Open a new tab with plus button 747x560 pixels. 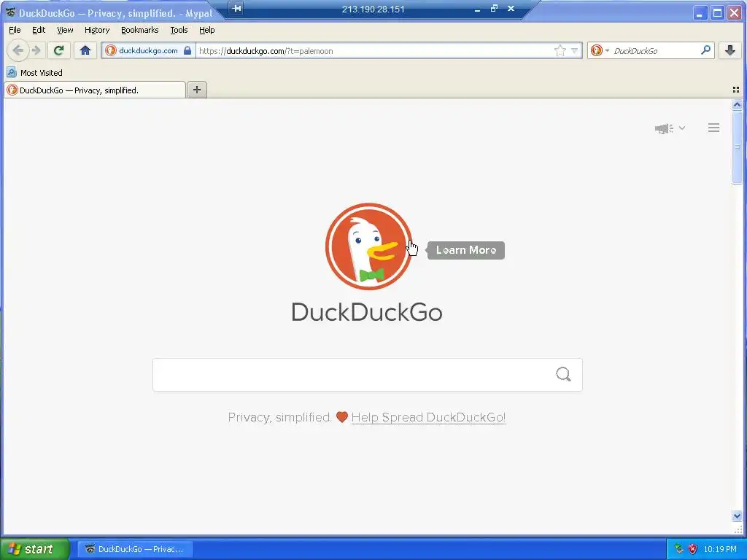click(x=197, y=90)
